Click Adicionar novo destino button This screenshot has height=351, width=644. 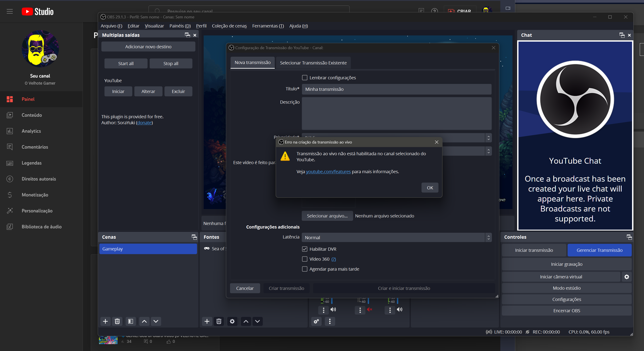pos(148,47)
